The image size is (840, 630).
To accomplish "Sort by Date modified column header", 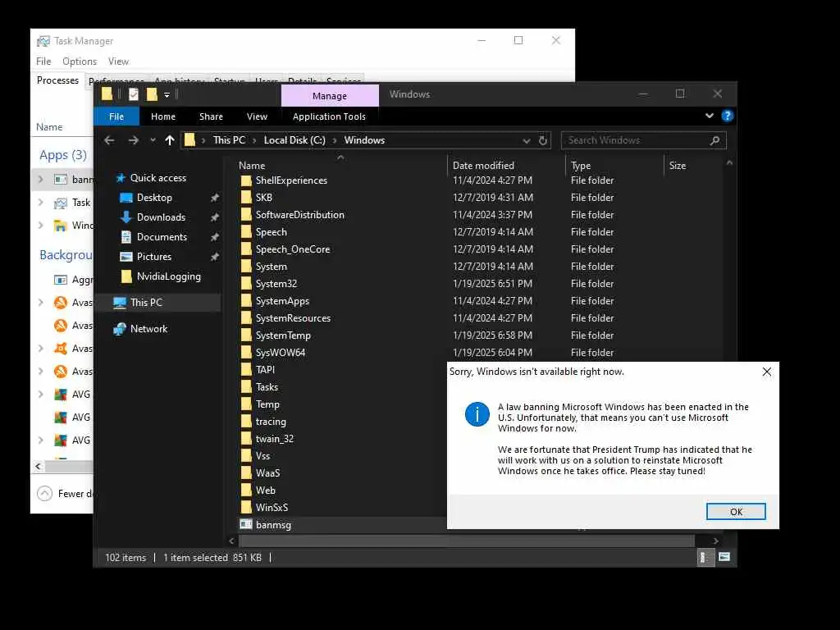I will 483,166.
